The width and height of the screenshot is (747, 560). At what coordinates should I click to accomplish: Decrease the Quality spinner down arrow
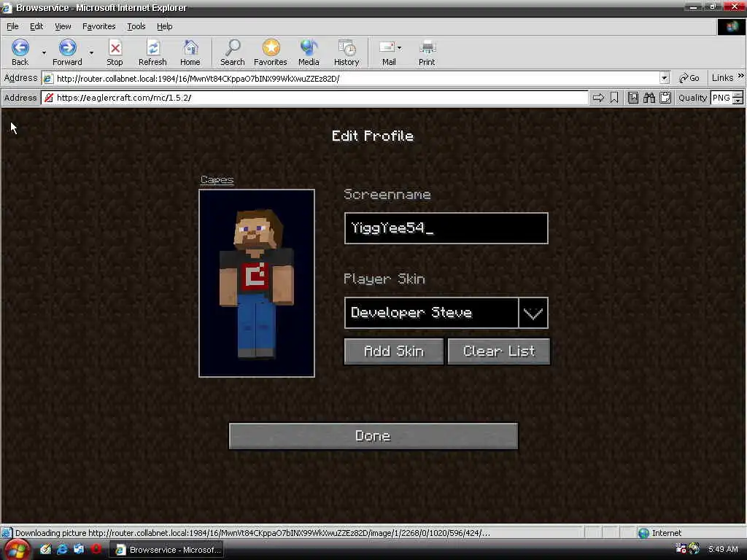tap(738, 101)
